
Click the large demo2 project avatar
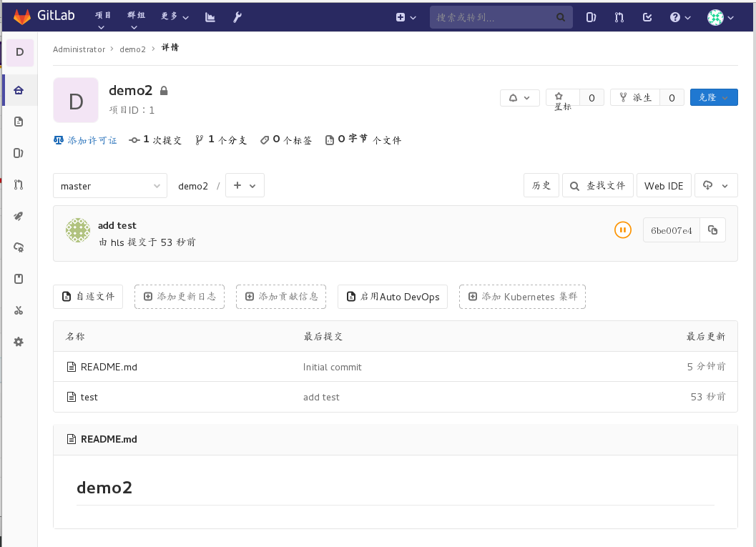tap(76, 100)
